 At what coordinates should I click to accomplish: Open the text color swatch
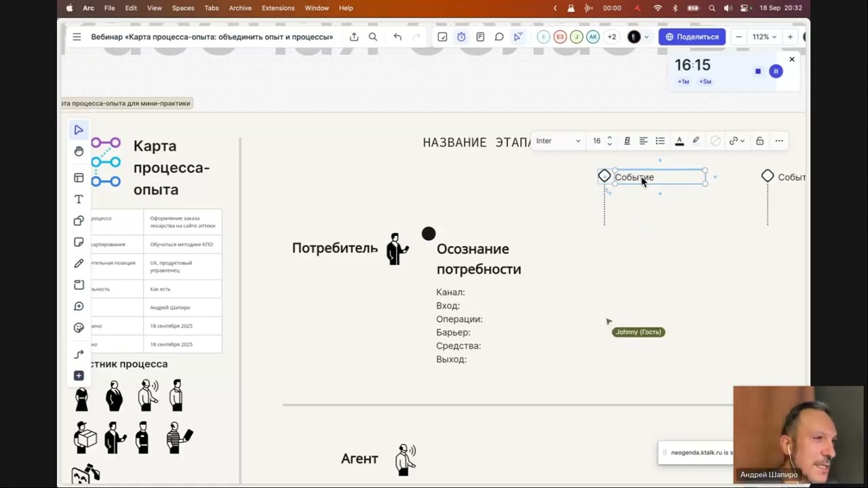click(x=679, y=141)
